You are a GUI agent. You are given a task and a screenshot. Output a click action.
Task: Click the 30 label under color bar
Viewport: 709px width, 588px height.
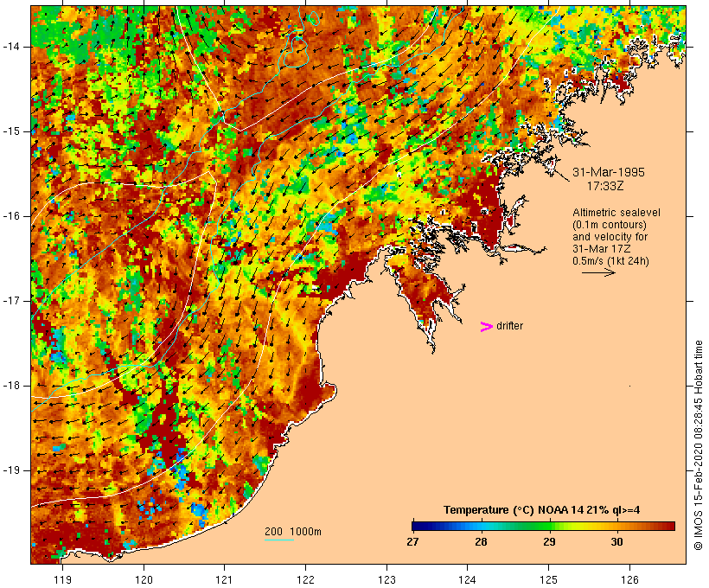[x=616, y=541]
